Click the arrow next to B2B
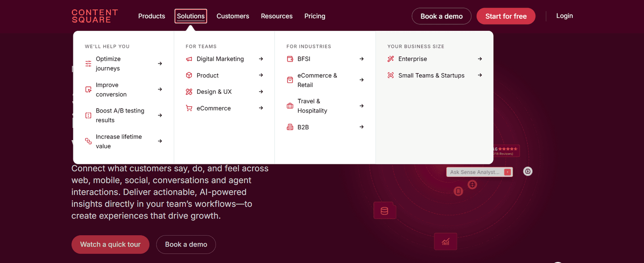This screenshot has width=644, height=263. tap(362, 127)
